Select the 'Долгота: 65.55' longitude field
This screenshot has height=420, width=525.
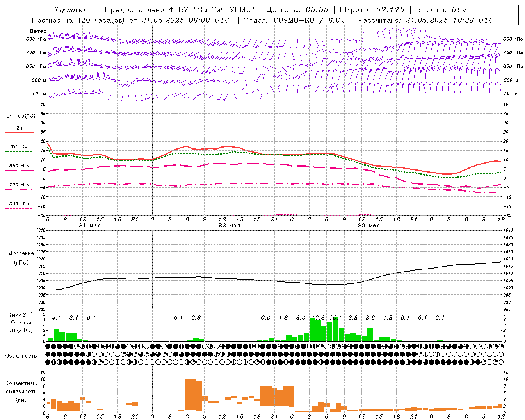point(297,10)
